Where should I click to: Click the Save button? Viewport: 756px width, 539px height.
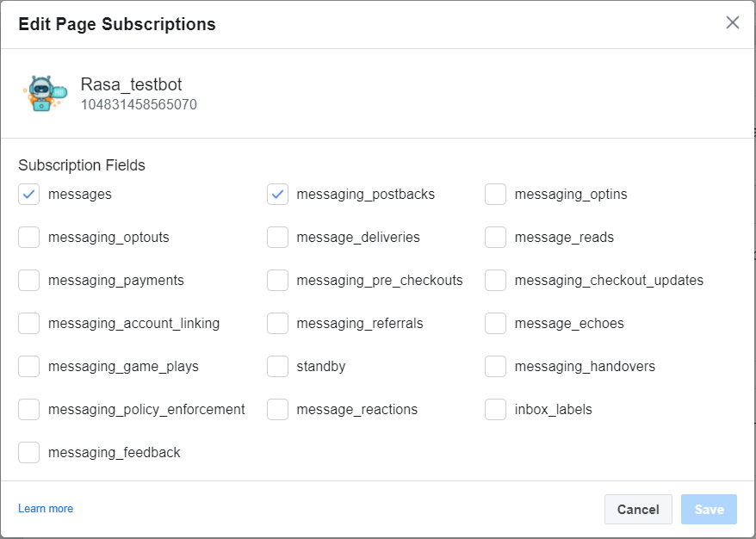(709, 510)
